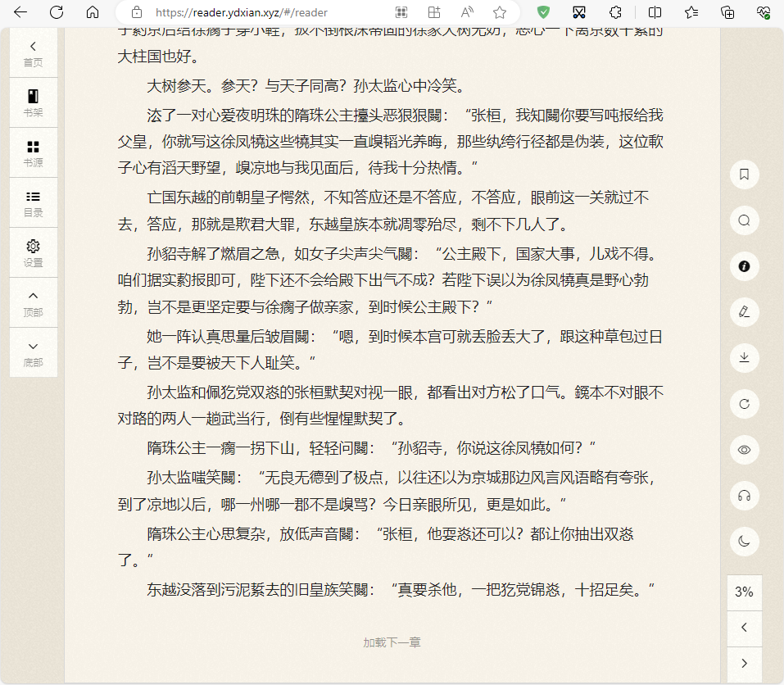Reload the page with the refresh icon
This screenshot has height=685, width=784.
[57, 12]
